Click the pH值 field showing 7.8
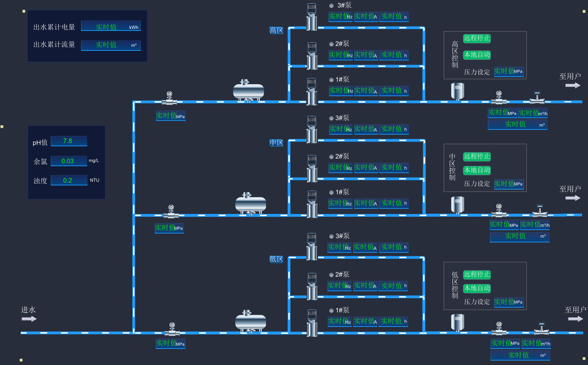 (69, 141)
